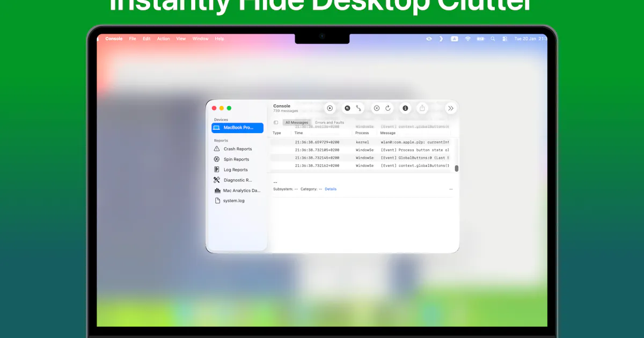Toggle the sidebar icon beside All Messages
644x338 pixels.
[276, 122]
